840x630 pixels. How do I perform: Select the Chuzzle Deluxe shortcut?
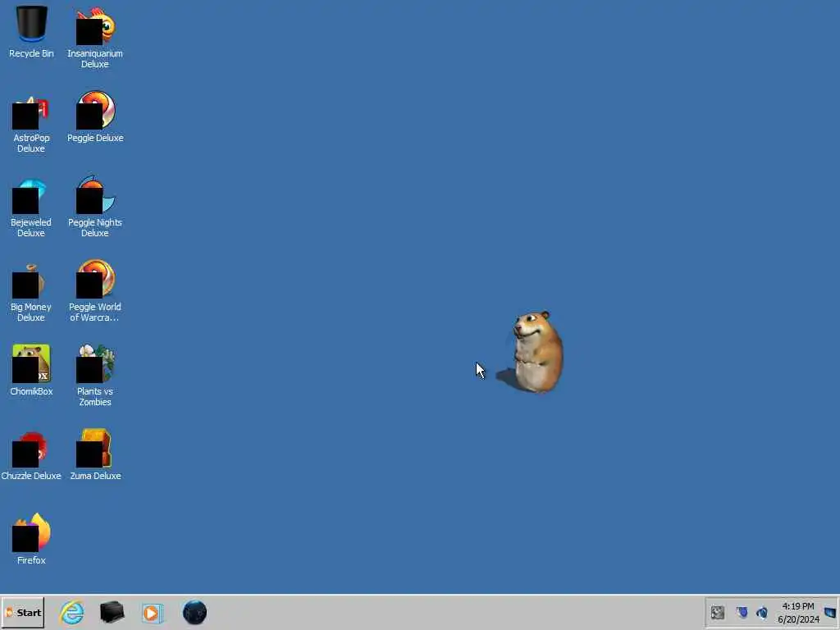tap(31, 454)
